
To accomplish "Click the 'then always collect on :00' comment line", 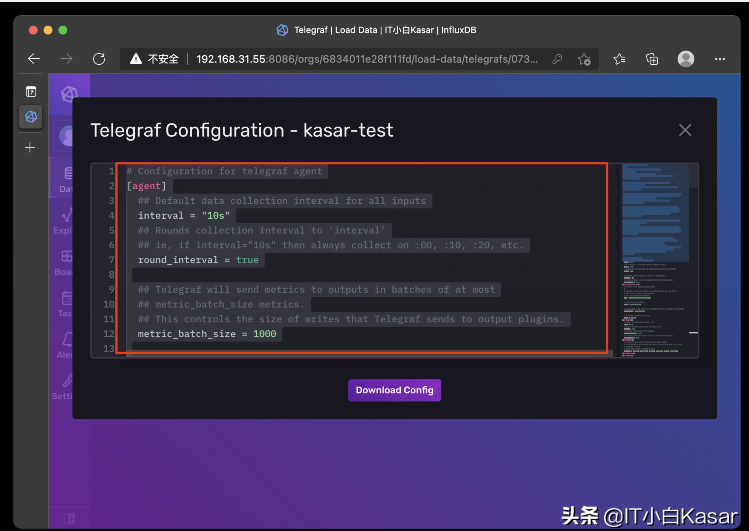I will coord(331,245).
